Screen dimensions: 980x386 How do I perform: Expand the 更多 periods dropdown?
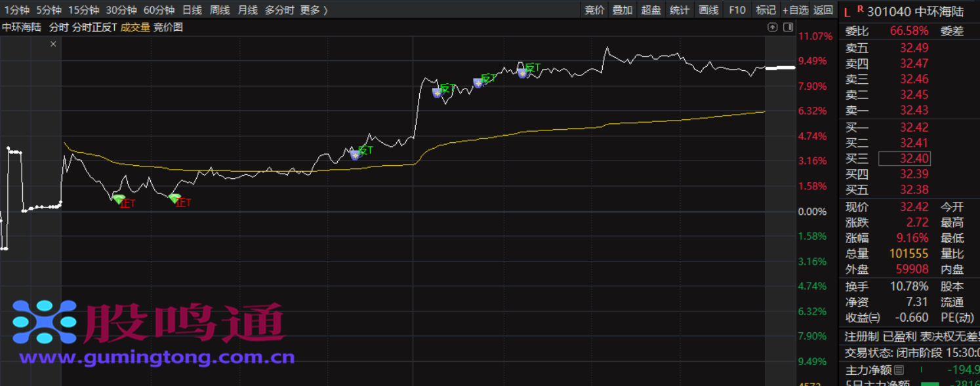point(314,10)
